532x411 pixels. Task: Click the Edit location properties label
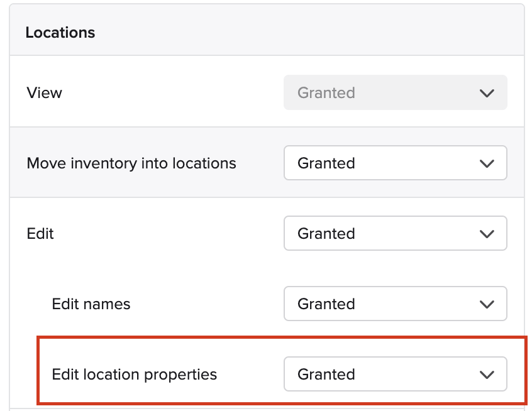click(x=134, y=375)
